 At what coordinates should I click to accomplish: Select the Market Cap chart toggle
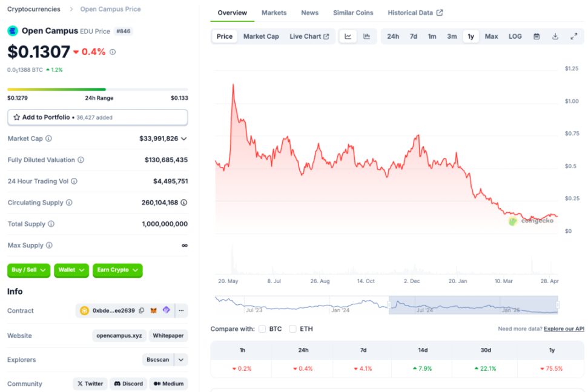(x=261, y=36)
